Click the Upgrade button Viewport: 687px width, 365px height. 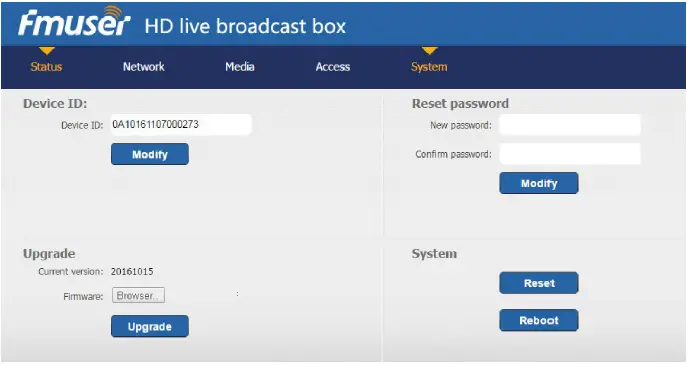coord(150,326)
